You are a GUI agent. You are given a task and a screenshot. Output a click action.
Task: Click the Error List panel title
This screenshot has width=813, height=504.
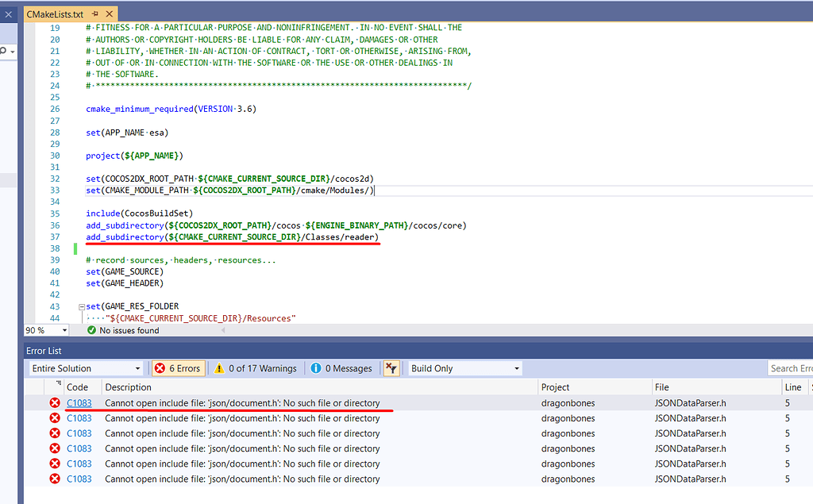tap(44, 351)
